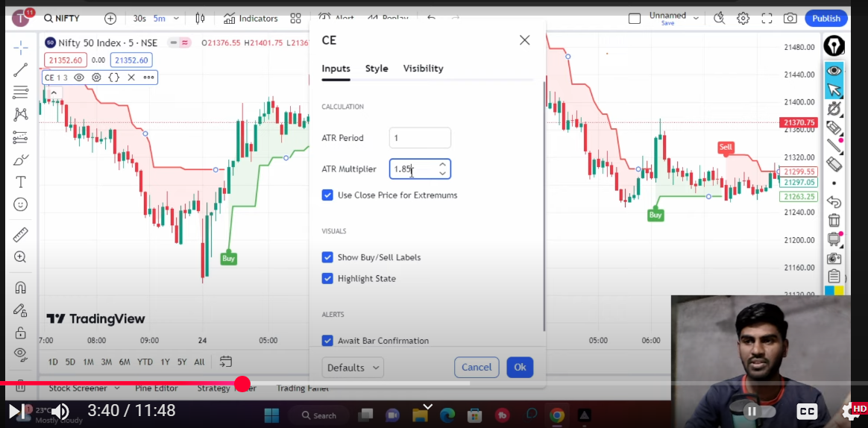The image size is (868, 428).
Task: Open the NIFTY symbol search
Action: [61, 19]
